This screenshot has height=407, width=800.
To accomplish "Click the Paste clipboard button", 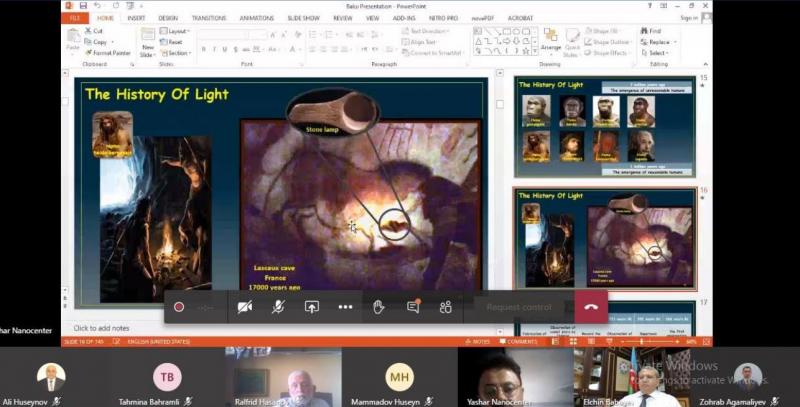I will (73, 41).
